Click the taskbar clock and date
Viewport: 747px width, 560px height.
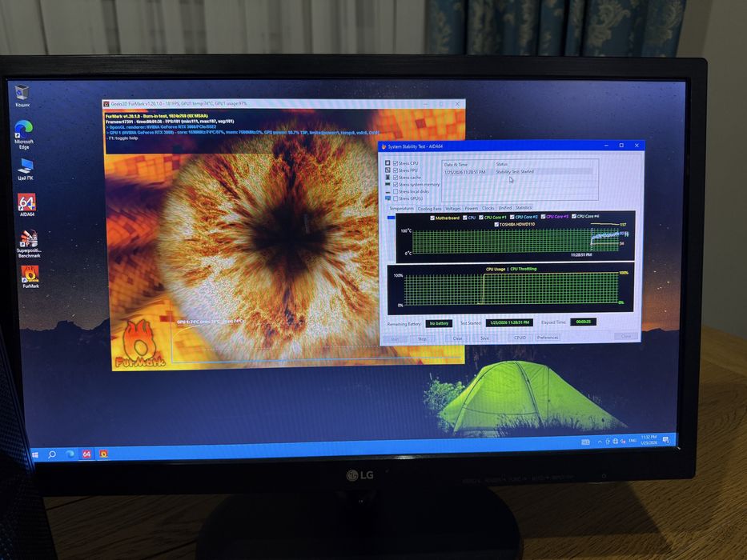tap(649, 440)
